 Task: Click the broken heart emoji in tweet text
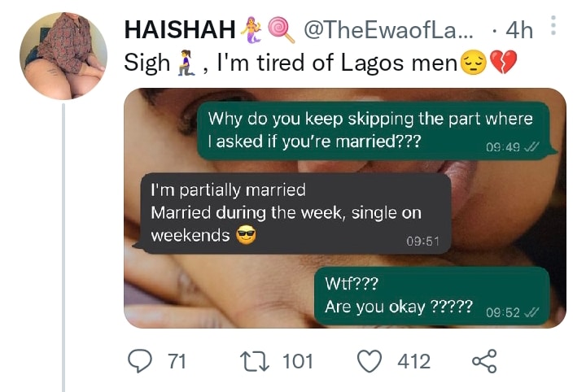[x=504, y=63]
